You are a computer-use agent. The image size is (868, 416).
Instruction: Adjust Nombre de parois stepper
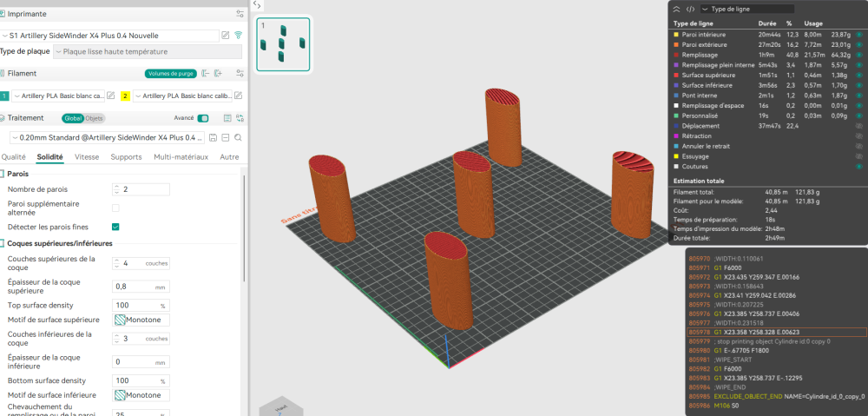point(116,188)
